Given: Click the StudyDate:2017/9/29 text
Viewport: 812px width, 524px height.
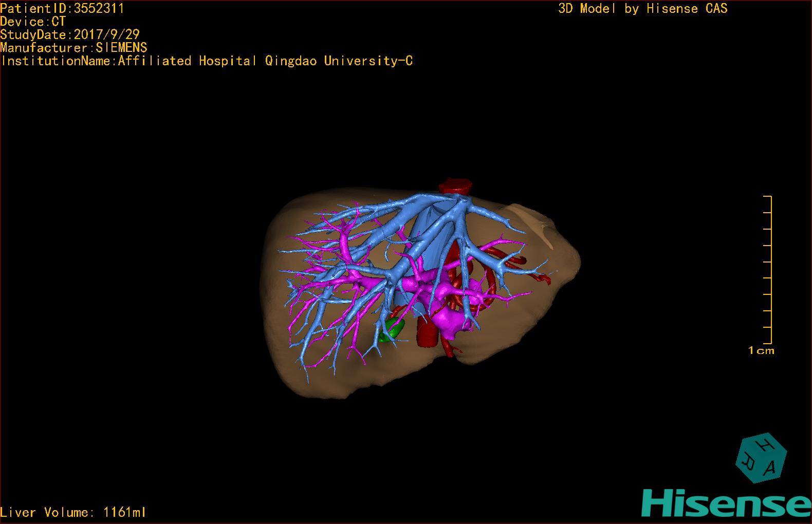Looking at the screenshot, I should click(70, 34).
